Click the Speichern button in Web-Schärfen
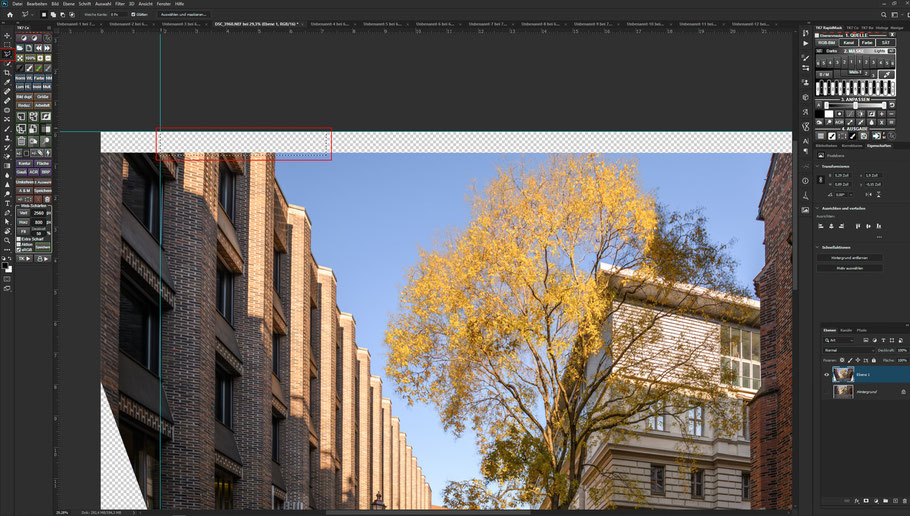Viewport: 910px width, 516px height. click(x=42, y=247)
